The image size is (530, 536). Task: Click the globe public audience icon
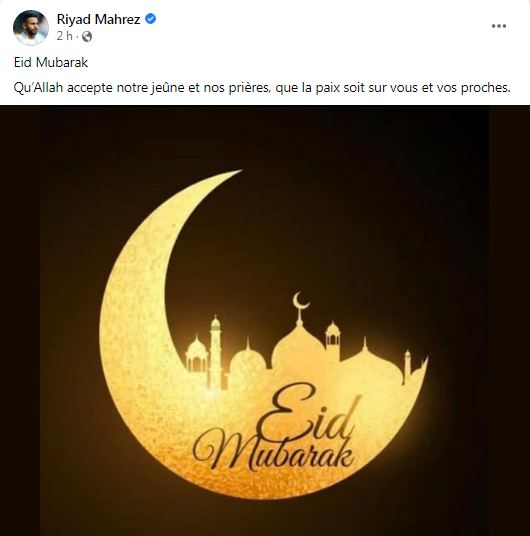pos(87,36)
